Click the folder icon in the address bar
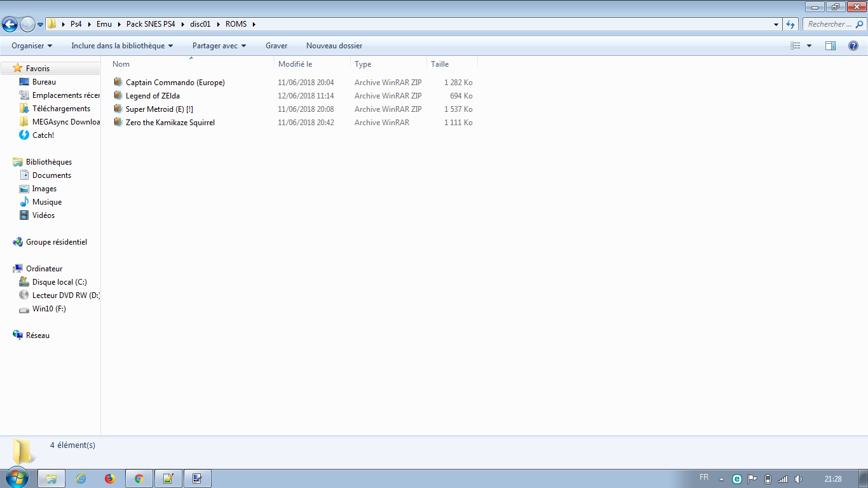 tap(52, 24)
